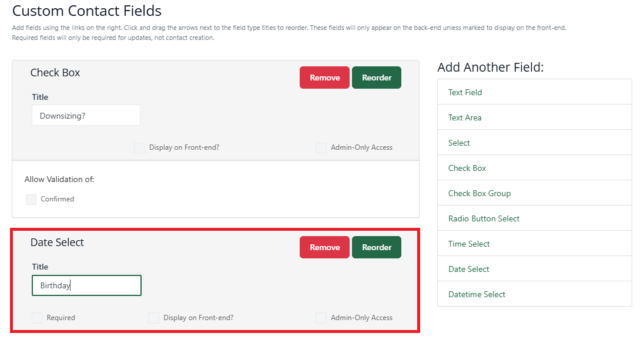Add a Radio Button Select field
This screenshot has width=644, height=350.
[534, 218]
